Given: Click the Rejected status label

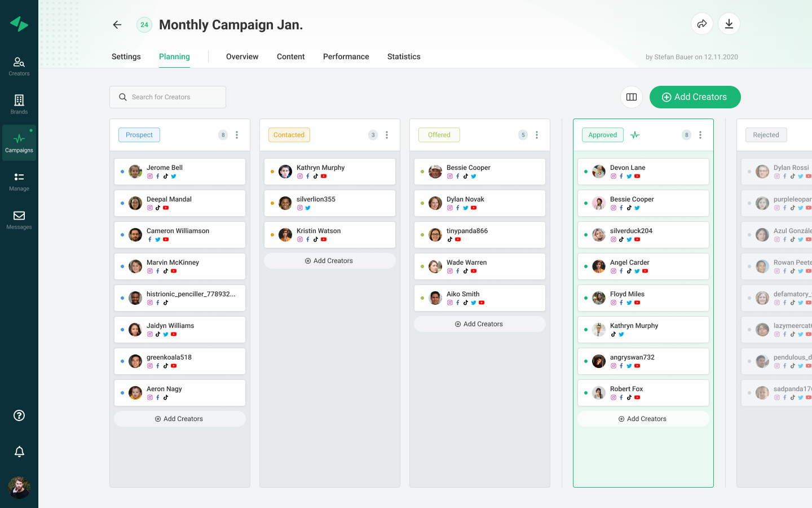Looking at the screenshot, I should point(766,135).
